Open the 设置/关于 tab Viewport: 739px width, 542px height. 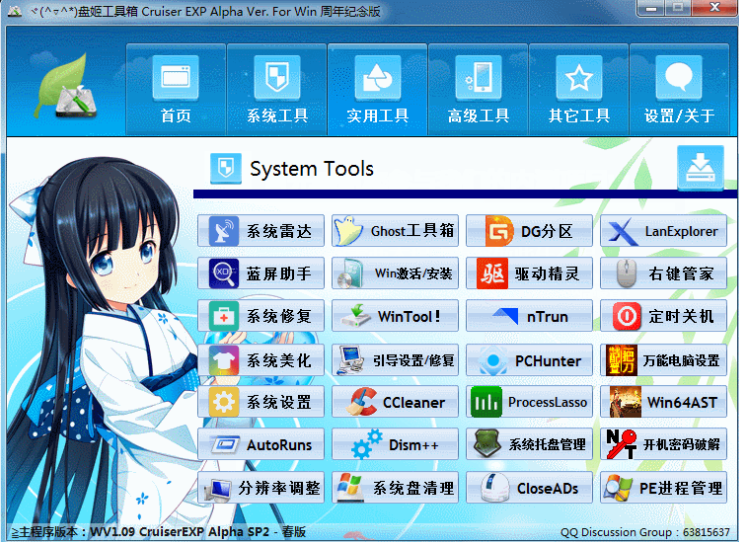[679, 89]
